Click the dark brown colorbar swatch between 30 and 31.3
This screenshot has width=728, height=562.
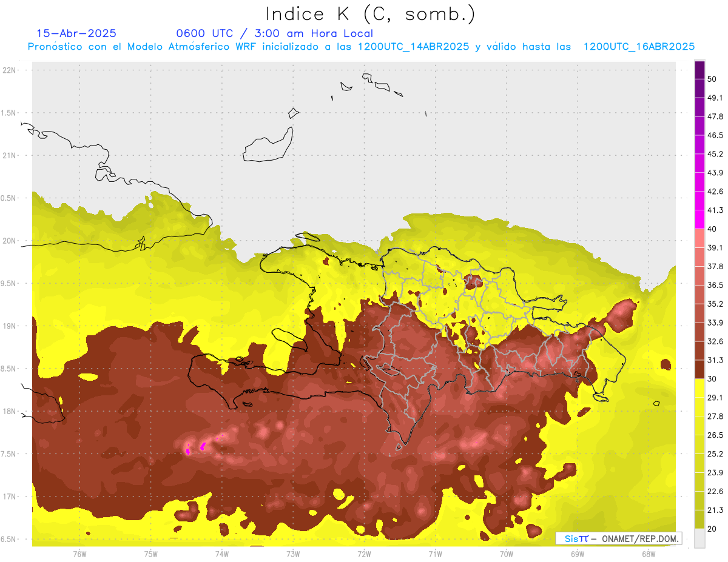pyautogui.click(x=699, y=369)
